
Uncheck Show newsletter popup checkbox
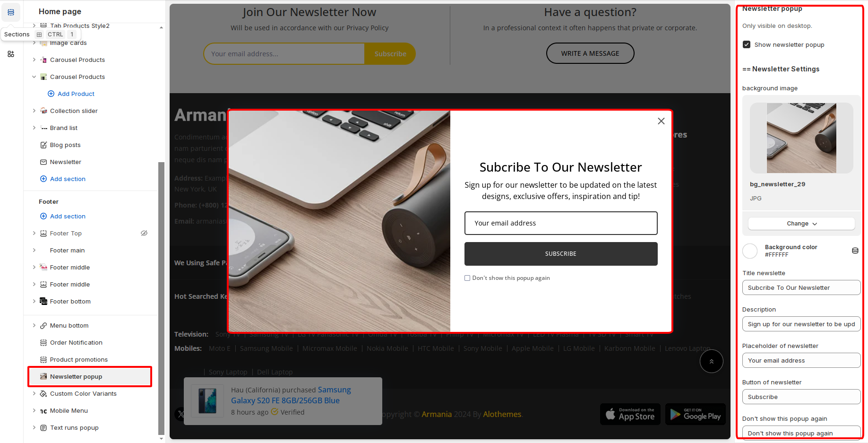point(747,44)
